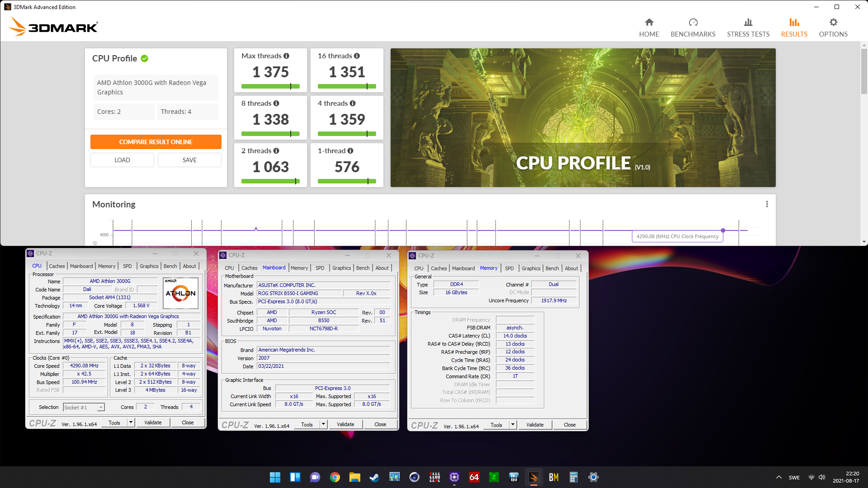The image size is (868, 488).
Task: Click Close in the middle CPU-Z window
Action: click(x=380, y=424)
